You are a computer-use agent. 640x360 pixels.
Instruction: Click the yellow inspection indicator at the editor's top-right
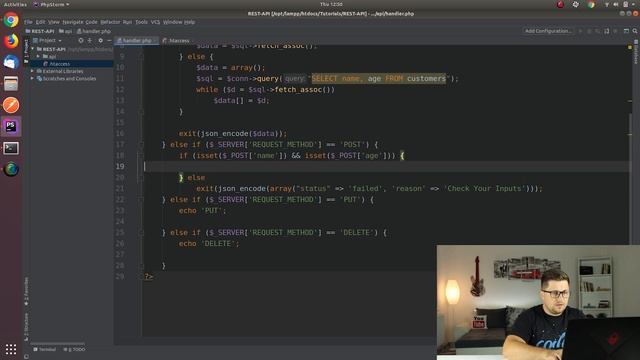[630, 47]
